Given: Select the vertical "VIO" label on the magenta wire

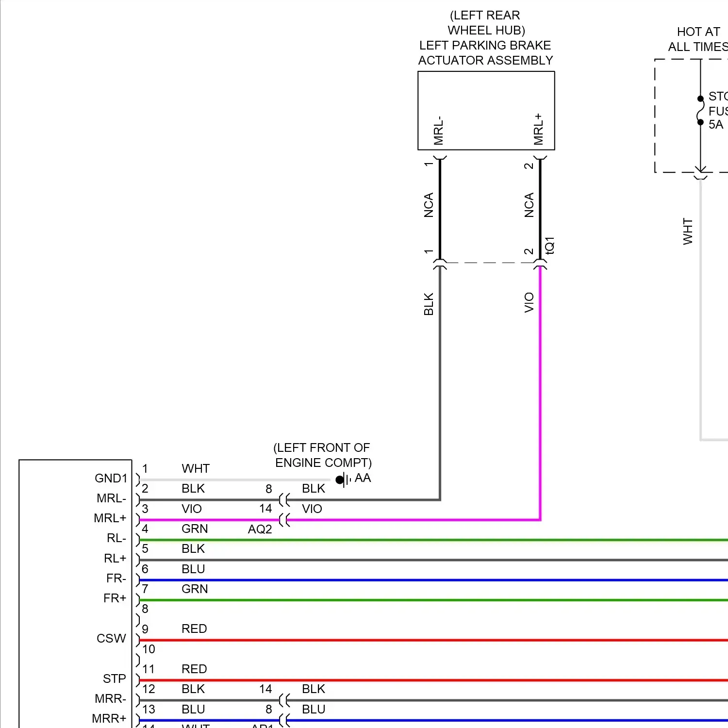Looking at the screenshot, I should click(x=529, y=302).
